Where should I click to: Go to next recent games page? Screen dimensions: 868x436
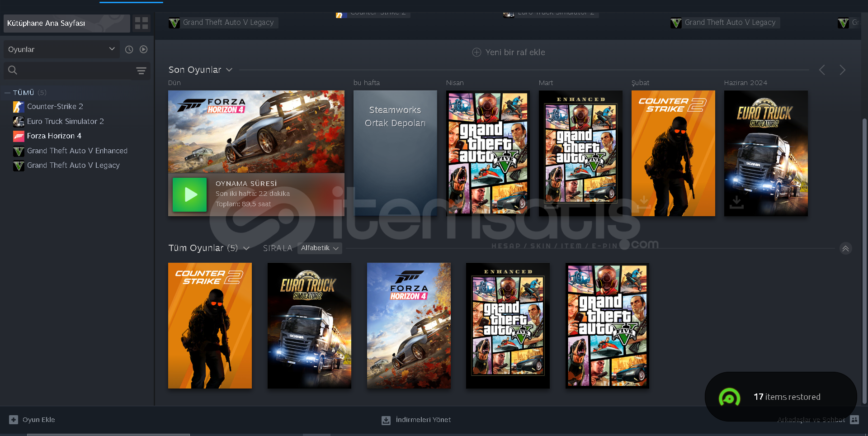tap(842, 70)
